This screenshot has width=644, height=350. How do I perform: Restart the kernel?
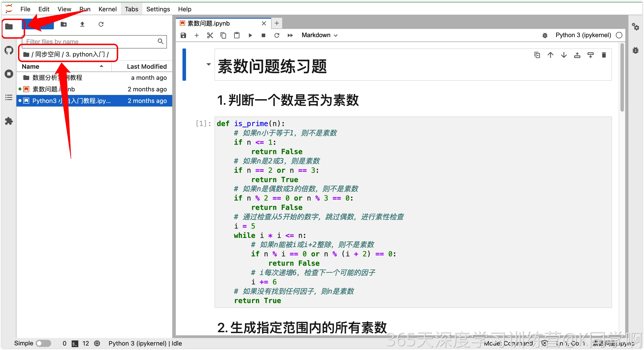click(277, 35)
